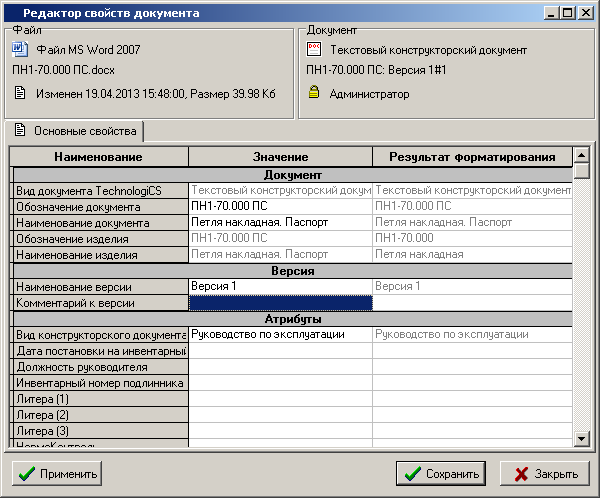Click the grayed value of Вид документа TechnologiCS

[x=280, y=190]
